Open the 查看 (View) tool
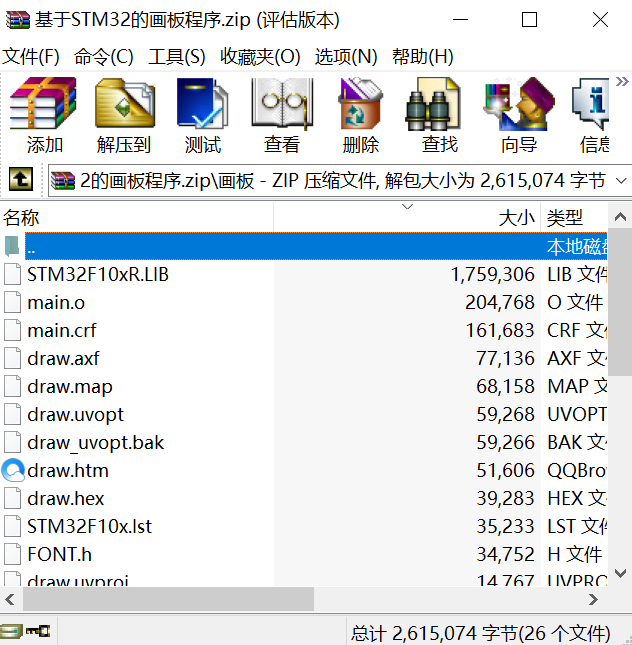 pos(281,116)
